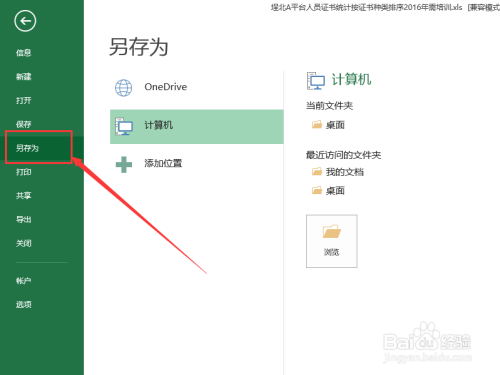Click the large 计算机 header icon
Image resolution: width=500 pixels, height=375 pixels.
click(x=316, y=81)
